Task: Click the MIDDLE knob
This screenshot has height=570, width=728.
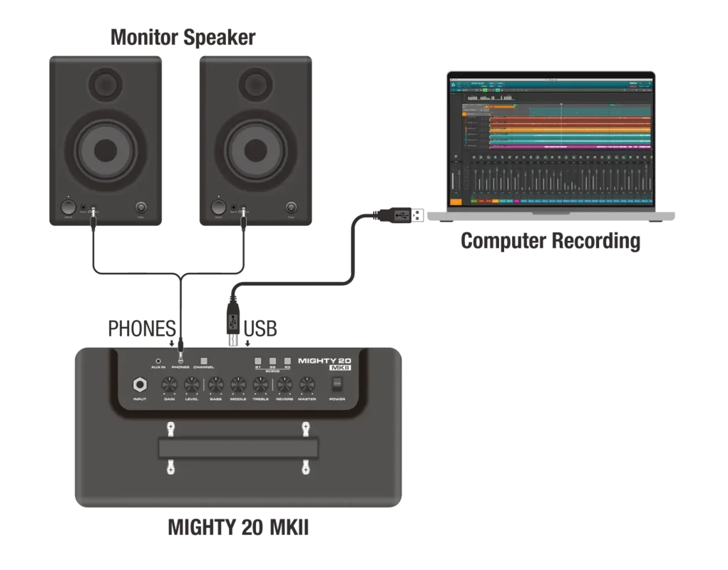Action: click(238, 385)
